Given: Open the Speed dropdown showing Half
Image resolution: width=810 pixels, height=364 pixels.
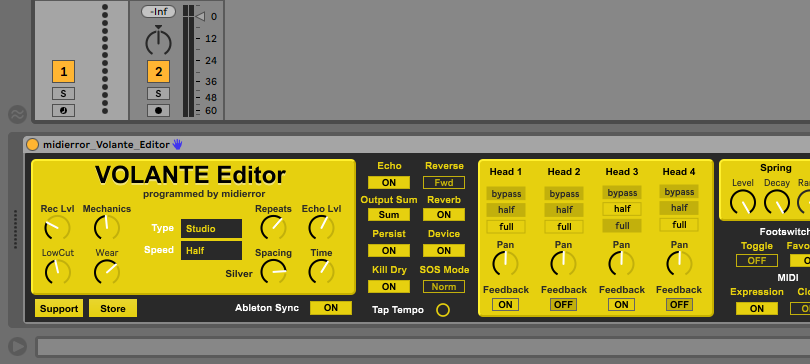Looking at the screenshot, I should pos(211,250).
